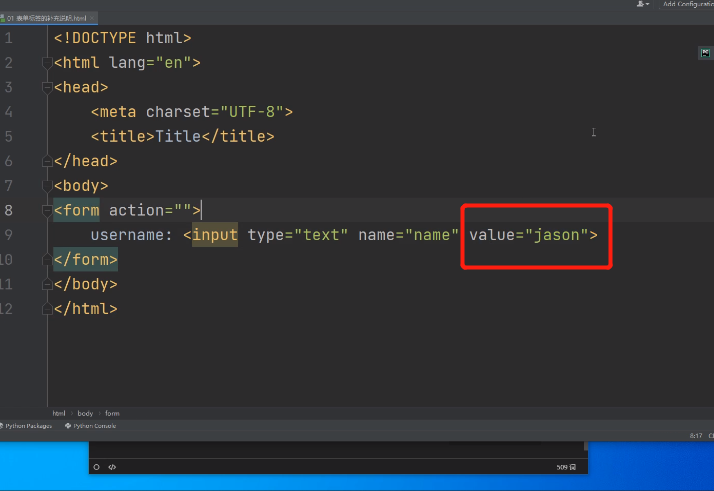
Task: Click the closing </body> tag text
Action: 86,284
